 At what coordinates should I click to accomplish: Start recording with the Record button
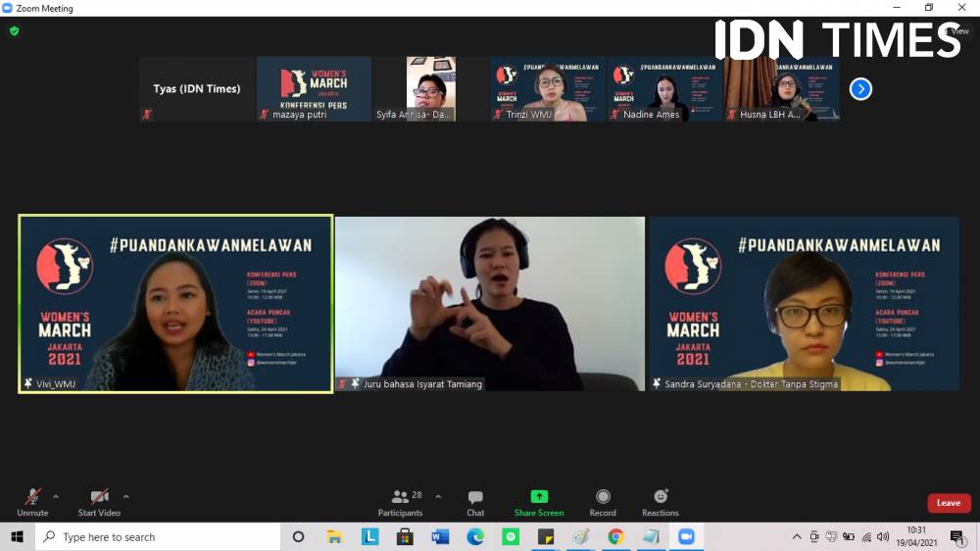click(603, 503)
